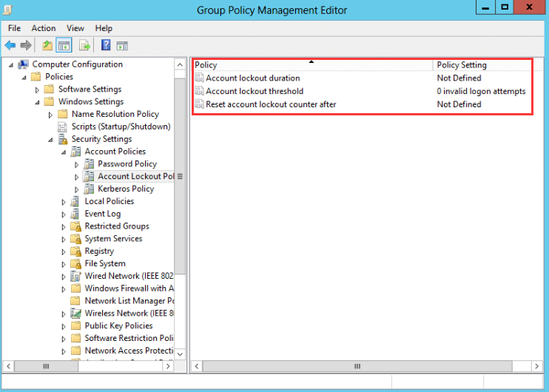Toggle the Show/Hide Console Tree icon
549x392 pixels.
point(64,46)
